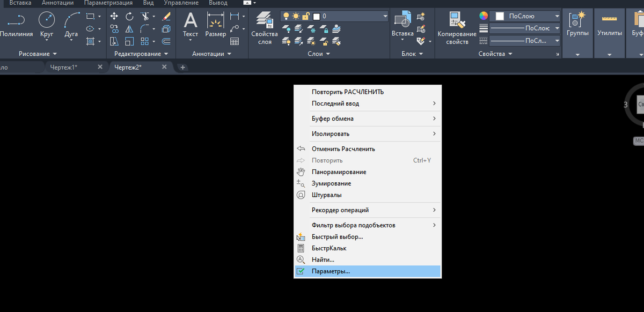
Task: Click the Move tool icon
Action: tap(114, 17)
